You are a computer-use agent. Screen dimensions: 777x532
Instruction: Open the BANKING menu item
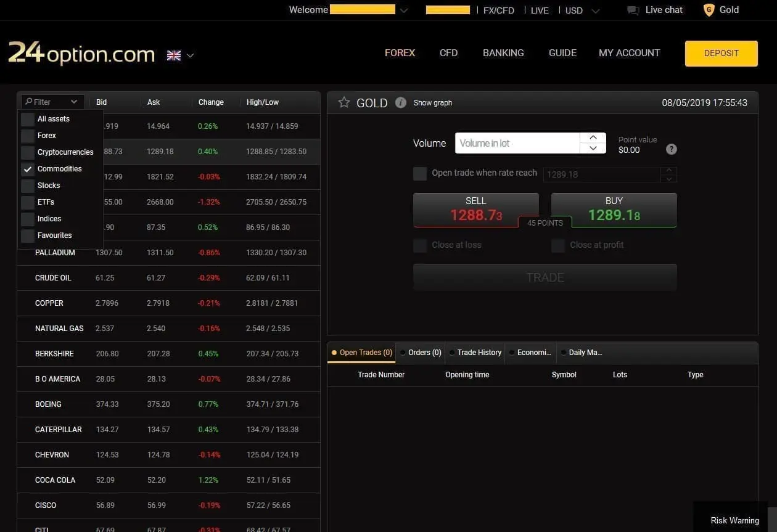click(503, 53)
